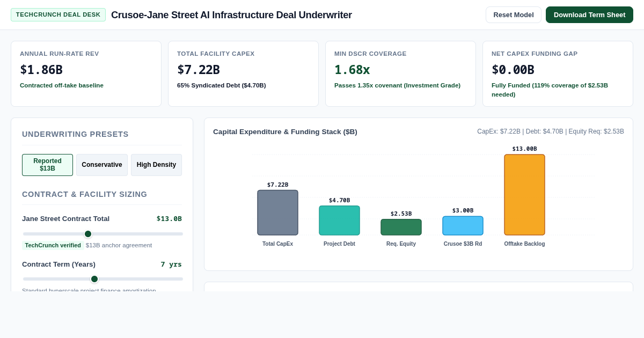This screenshot has width=644, height=338.
Task: Click the $4.70B label above Project Debt
Action: (339, 201)
